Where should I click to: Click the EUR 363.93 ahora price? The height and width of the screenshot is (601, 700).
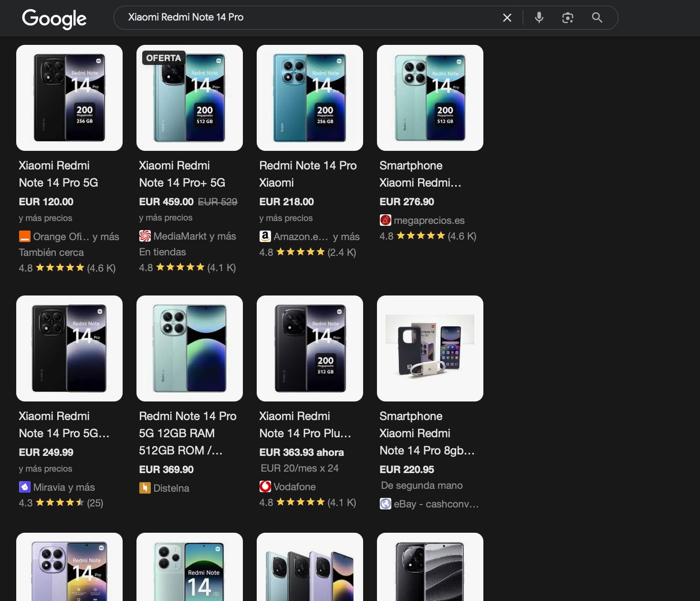pyautogui.click(x=302, y=453)
